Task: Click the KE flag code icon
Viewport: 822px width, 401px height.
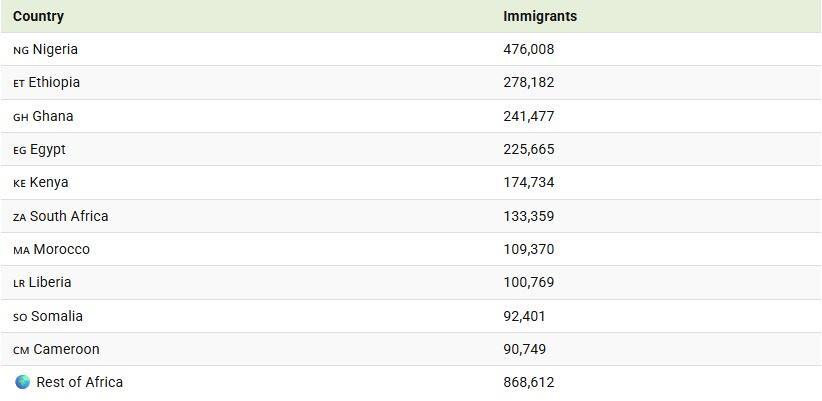Action: (20, 183)
